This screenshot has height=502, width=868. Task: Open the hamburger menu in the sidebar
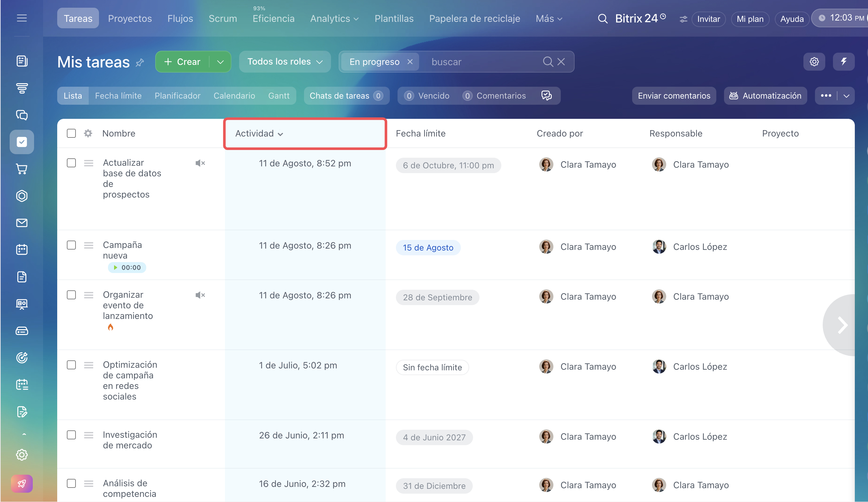(22, 18)
